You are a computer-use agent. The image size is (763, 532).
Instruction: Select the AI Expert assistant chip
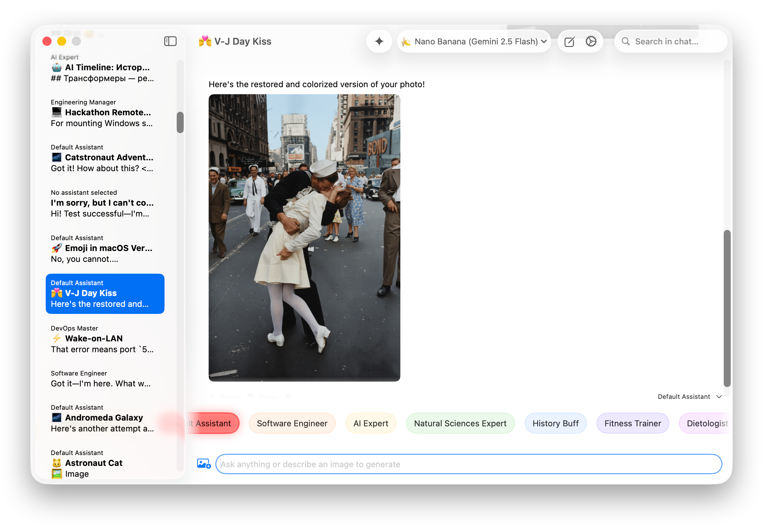point(371,423)
